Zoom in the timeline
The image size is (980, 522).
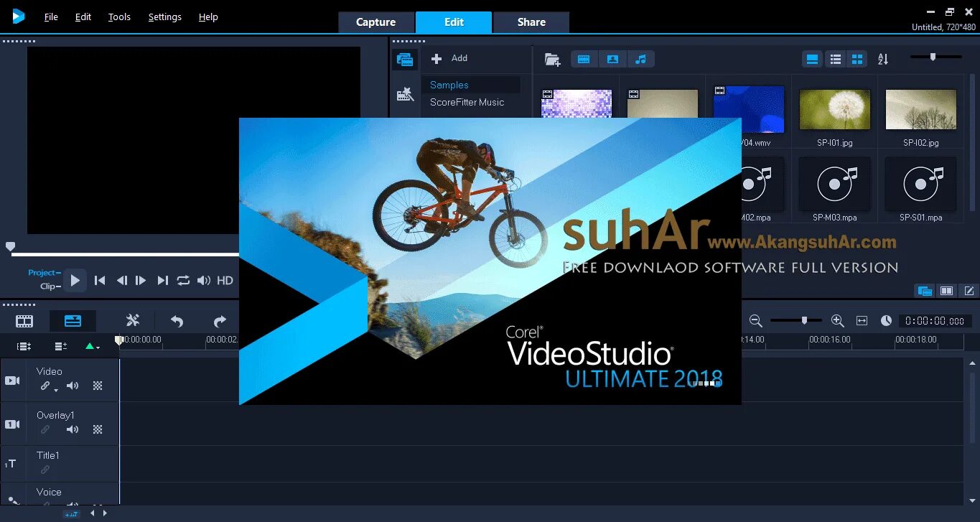pyautogui.click(x=837, y=321)
